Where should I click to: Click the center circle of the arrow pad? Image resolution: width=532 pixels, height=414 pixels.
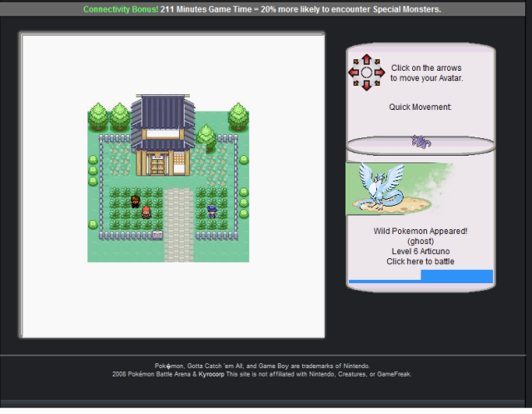pyautogui.click(x=366, y=72)
